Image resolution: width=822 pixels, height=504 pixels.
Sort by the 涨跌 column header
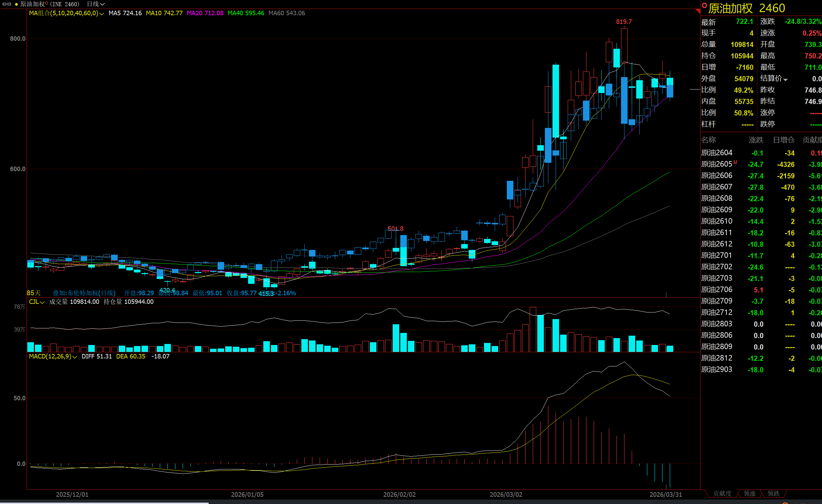[756, 140]
